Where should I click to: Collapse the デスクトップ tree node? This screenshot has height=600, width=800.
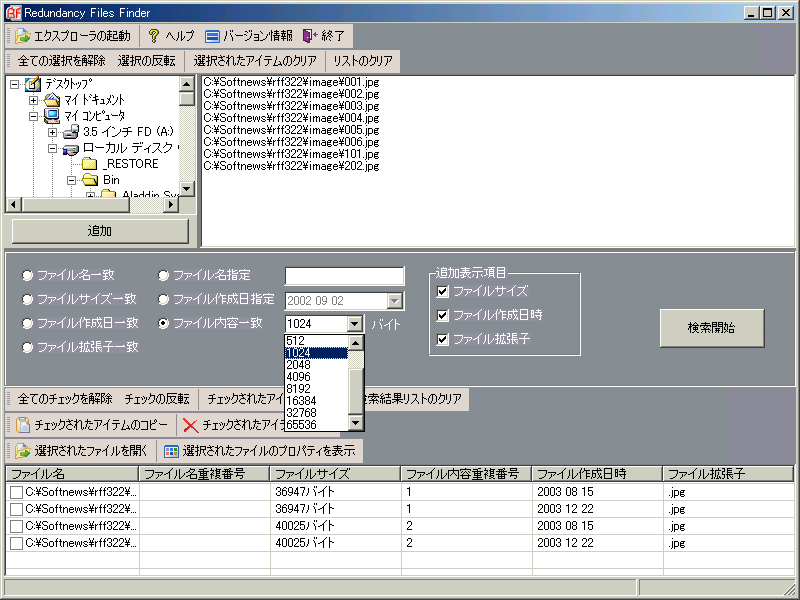[x=14, y=84]
